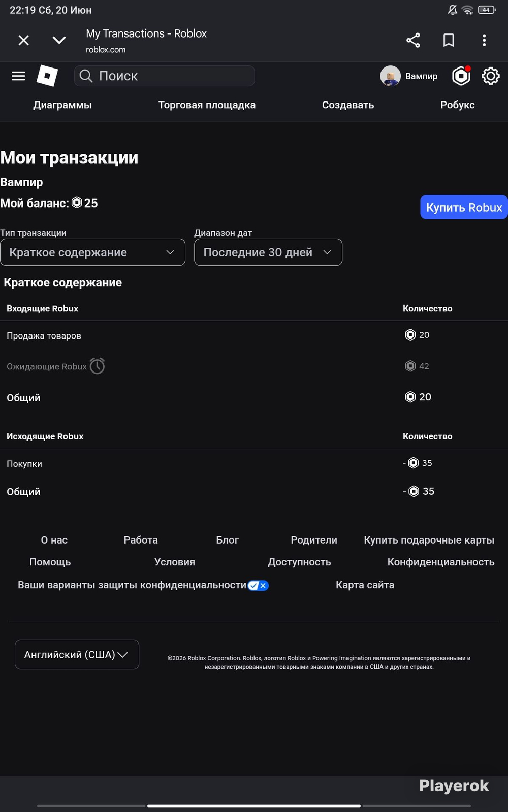Click the magnifier search icon
The image size is (508, 812).
[x=86, y=76]
